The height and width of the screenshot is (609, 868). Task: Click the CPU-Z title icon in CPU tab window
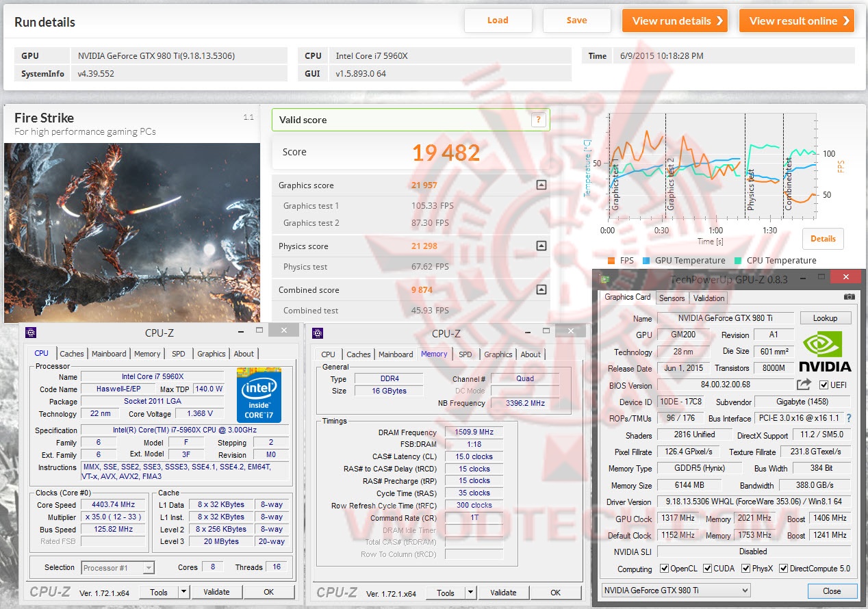pyautogui.click(x=30, y=333)
